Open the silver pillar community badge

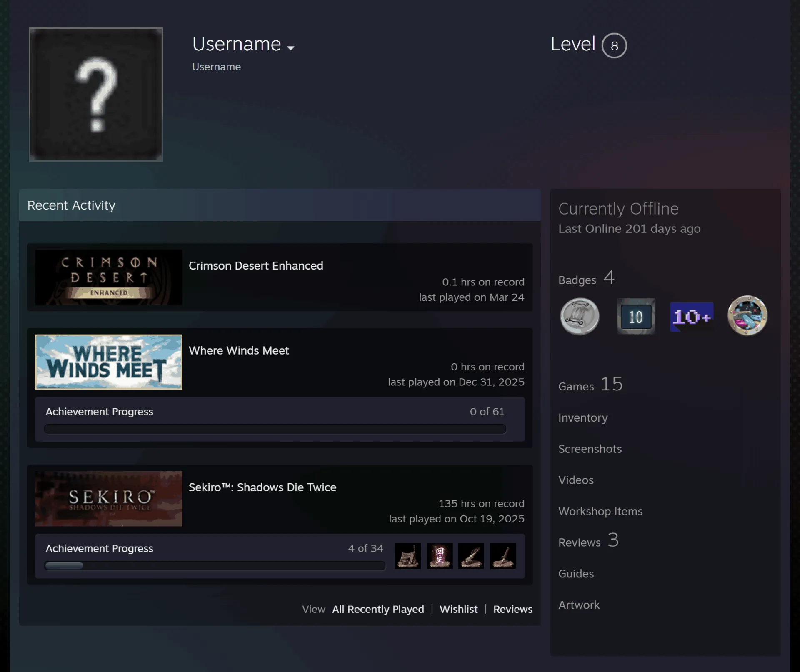pyautogui.click(x=580, y=317)
